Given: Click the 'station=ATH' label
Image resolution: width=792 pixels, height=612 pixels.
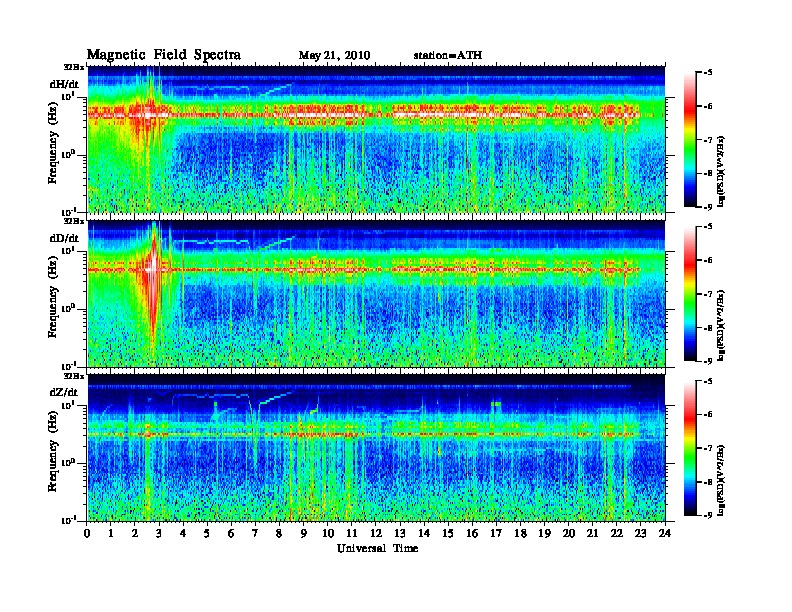Looking at the screenshot, I should (x=448, y=56).
